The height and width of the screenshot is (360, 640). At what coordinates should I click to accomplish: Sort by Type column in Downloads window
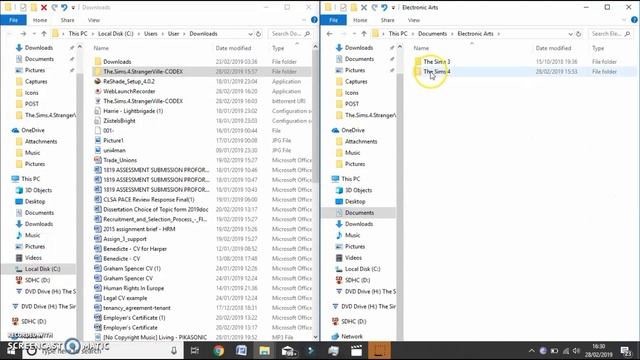[x=278, y=48]
